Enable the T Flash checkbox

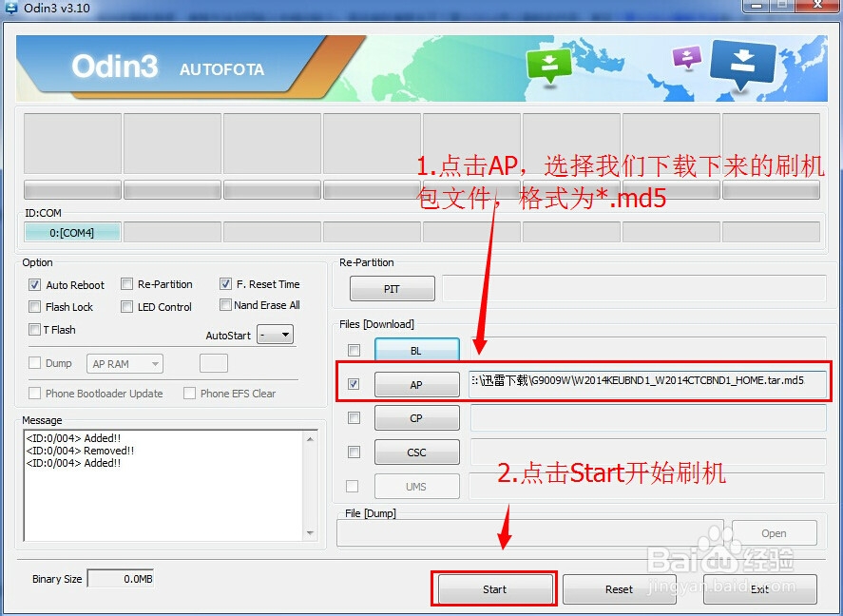35,329
